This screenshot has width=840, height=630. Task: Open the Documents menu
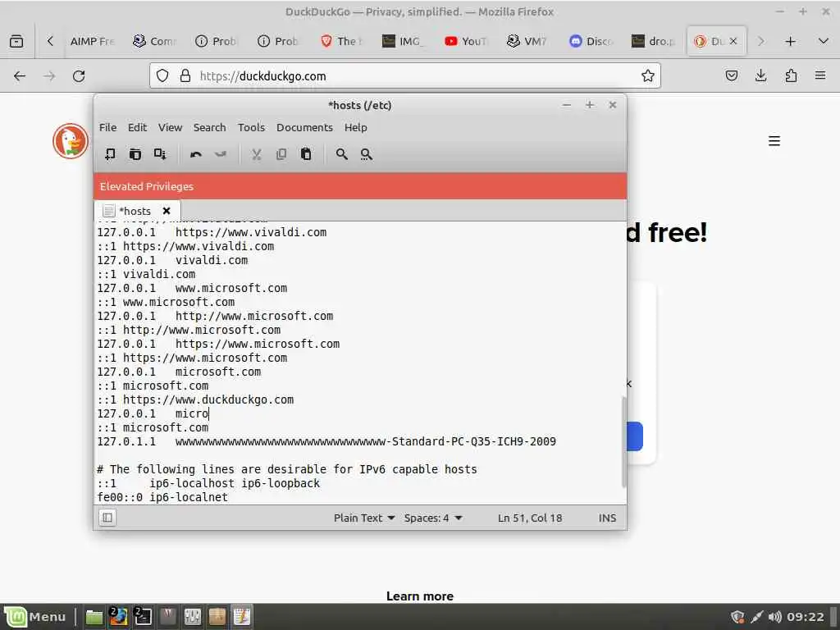[x=304, y=127]
